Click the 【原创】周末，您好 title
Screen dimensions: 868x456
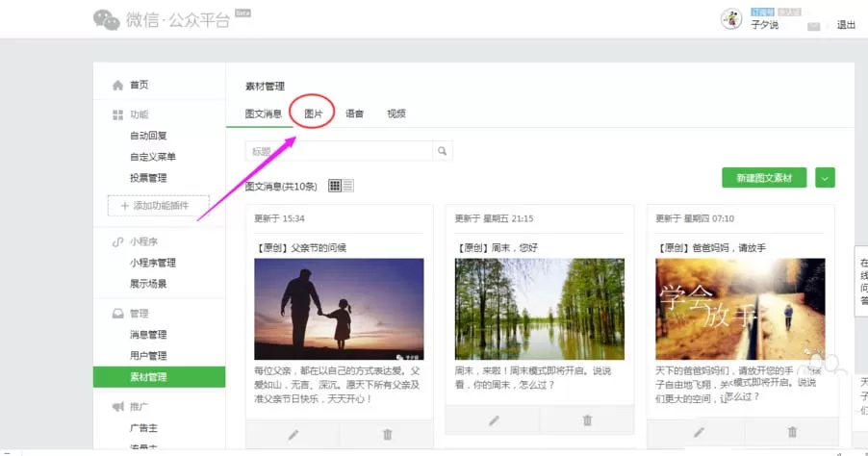pyautogui.click(x=496, y=248)
